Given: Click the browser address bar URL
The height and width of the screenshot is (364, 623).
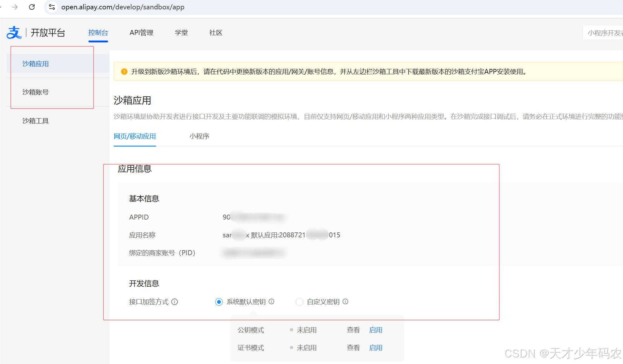Looking at the screenshot, I should 123,7.
